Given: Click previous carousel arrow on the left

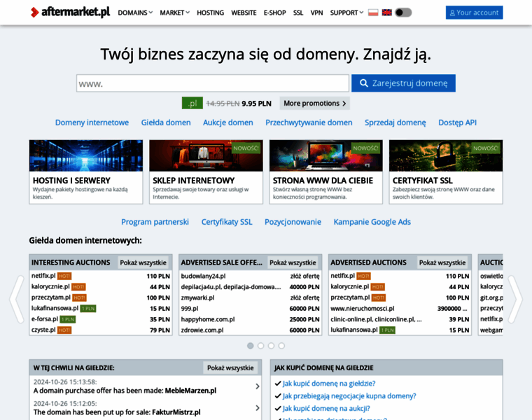Looking at the screenshot, I should tap(17, 299).
